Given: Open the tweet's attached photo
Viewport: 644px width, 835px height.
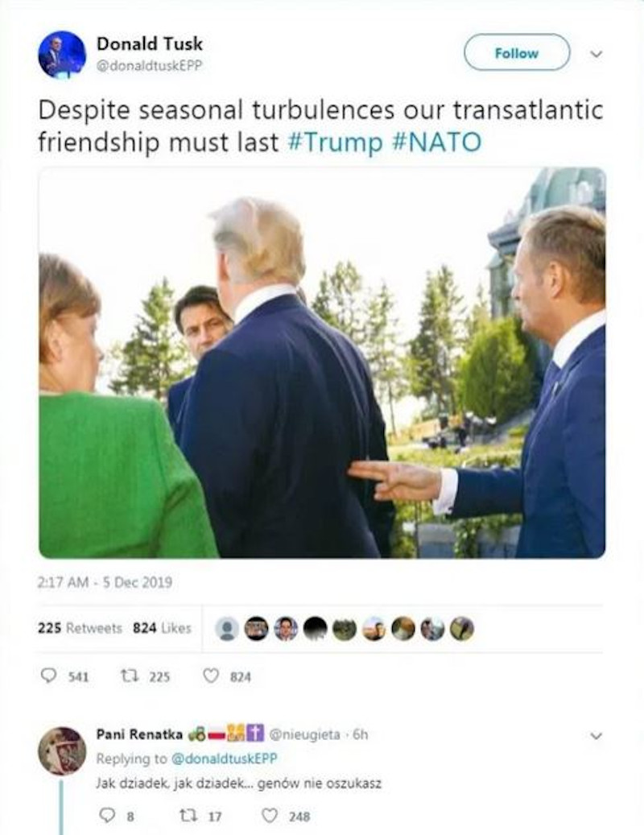Looking at the screenshot, I should pyautogui.click(x=322, y=362).
